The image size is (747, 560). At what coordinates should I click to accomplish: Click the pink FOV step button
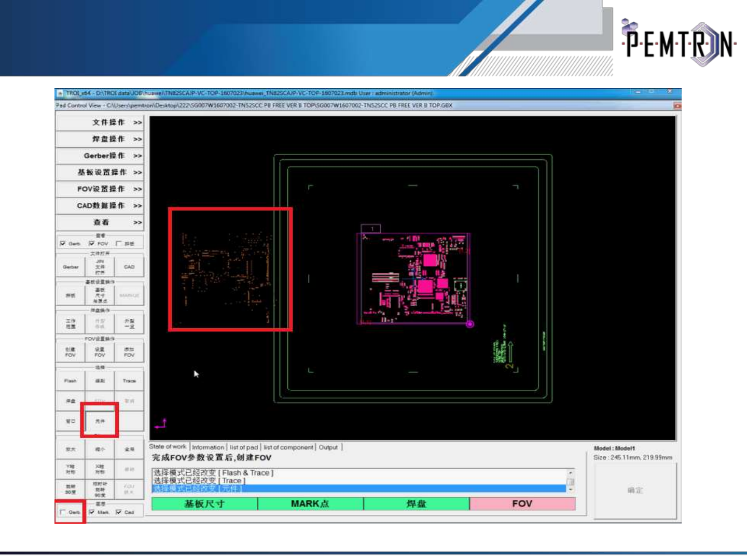[522, 503]
